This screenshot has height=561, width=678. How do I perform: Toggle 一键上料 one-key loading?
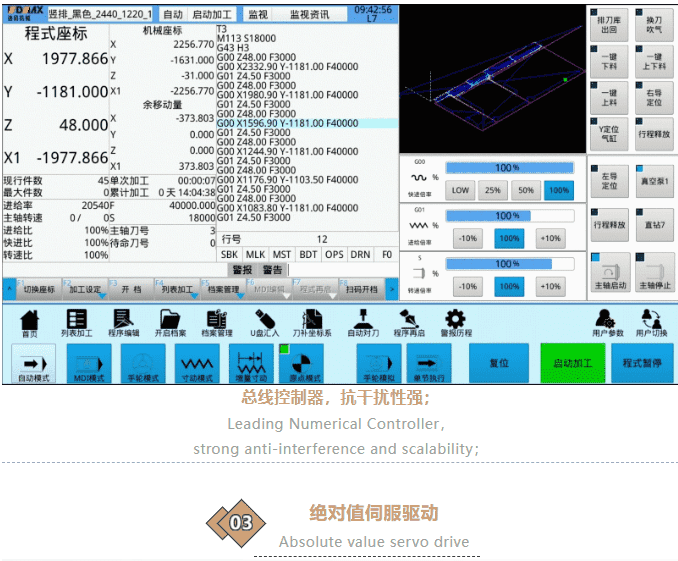[609, 98]
